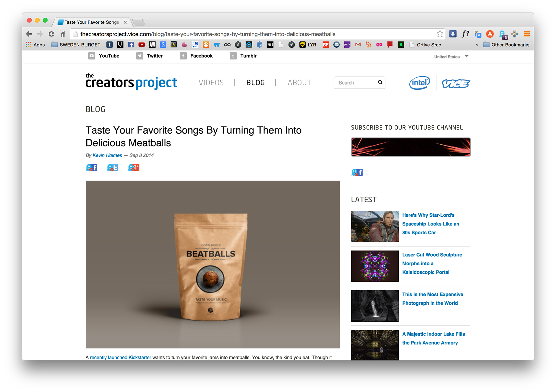Open the psfk bookmark icon

coord(347,45)
